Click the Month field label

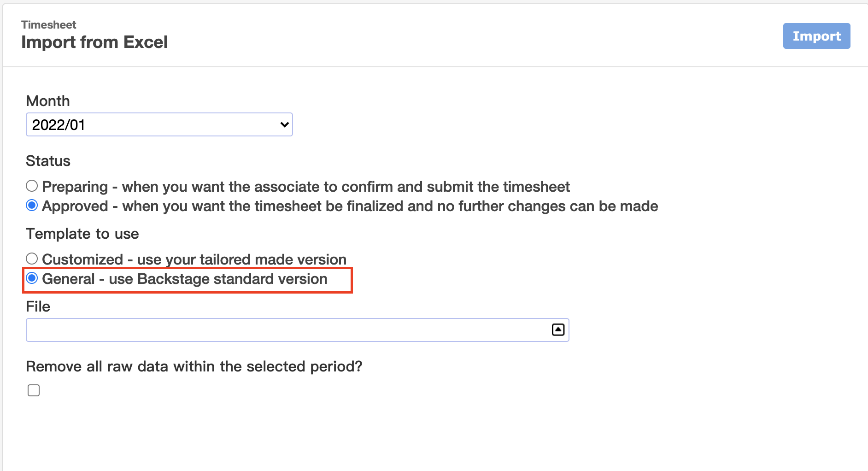(48, 101)
